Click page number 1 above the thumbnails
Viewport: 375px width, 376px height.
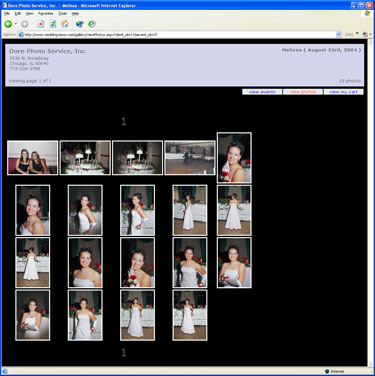pyautogui.click(x=124, y=121)
